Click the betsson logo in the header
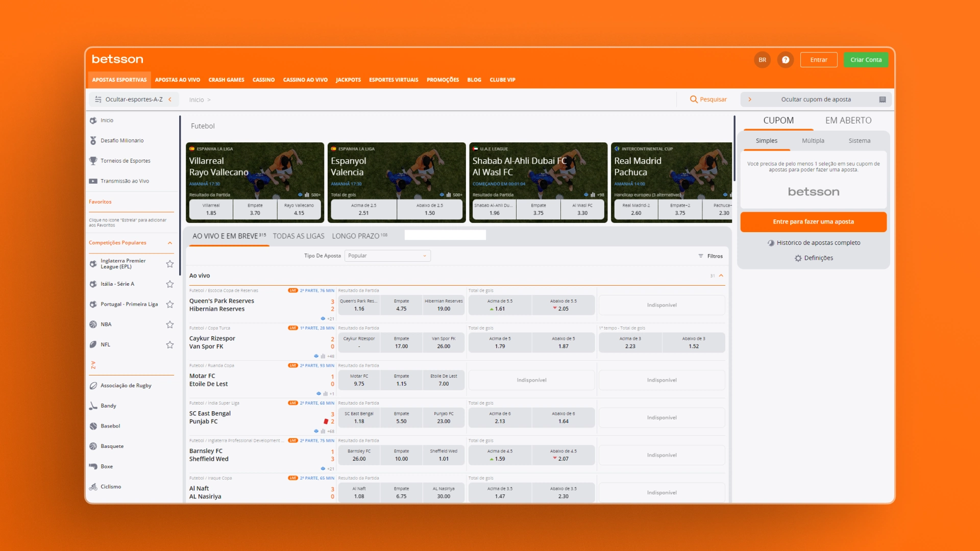This screenshot has width=980, height=551. point(117,59)
